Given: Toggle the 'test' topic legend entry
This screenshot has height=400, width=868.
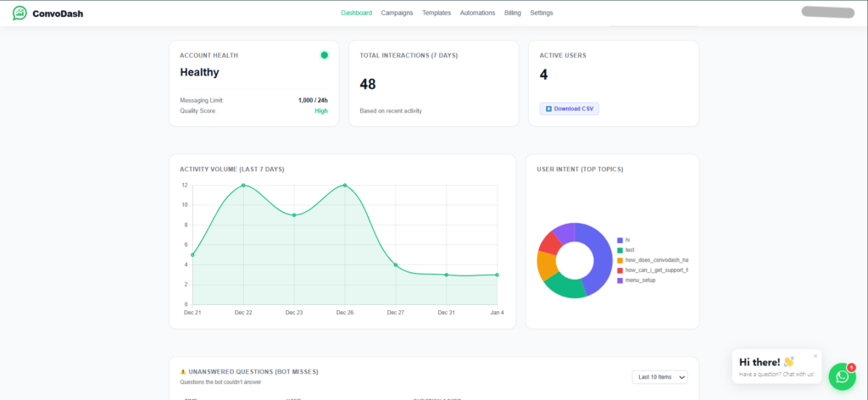Looking at the screenshot, I should 629,250.
